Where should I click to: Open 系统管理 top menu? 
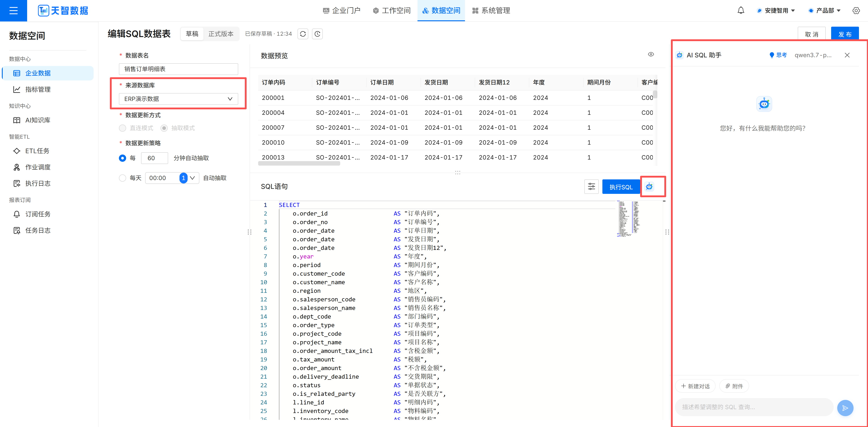point(491,10)
